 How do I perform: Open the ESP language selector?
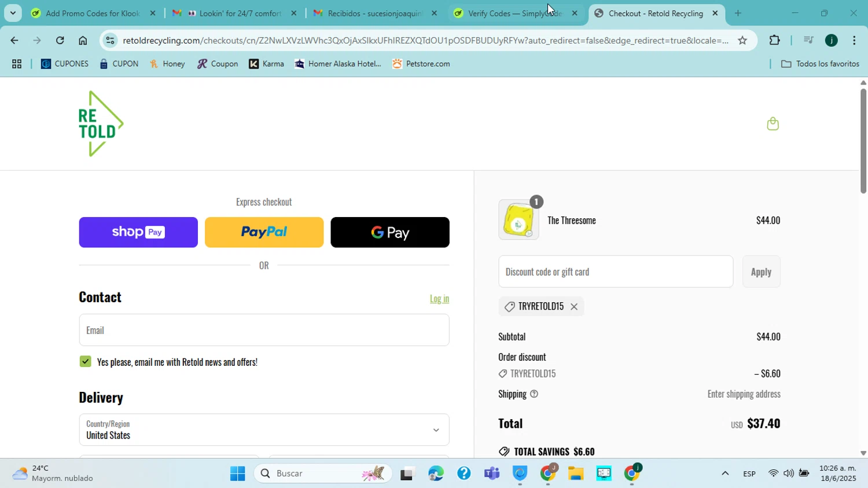point(749,474)
